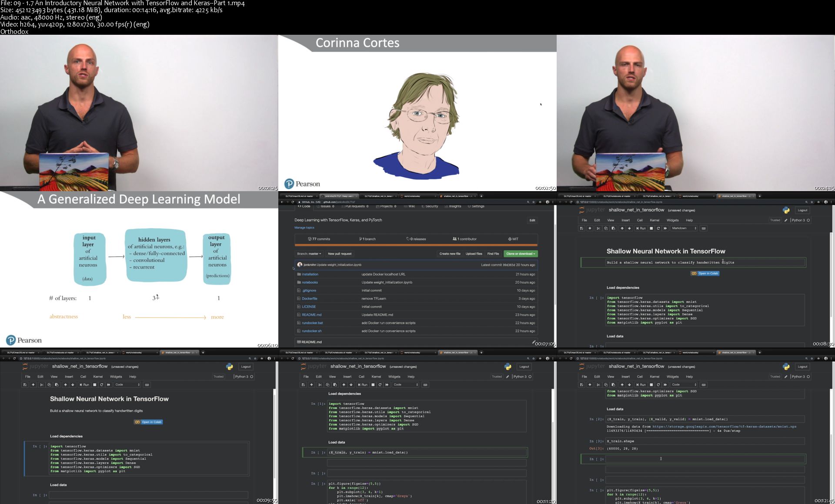Click command palette keyboard icon in 00:11:20 frame
The width and height of the screenshot is (835, 504).
pos(425,385)
